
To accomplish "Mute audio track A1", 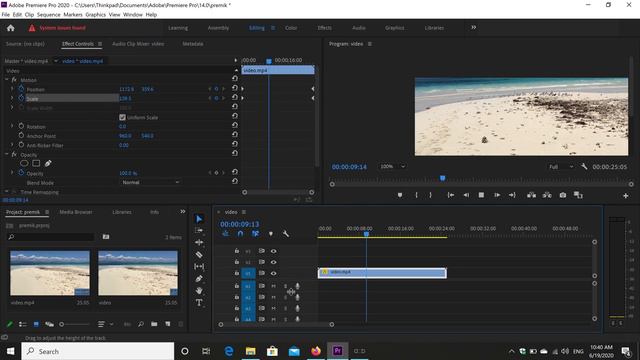I will [x=273, y=286].
